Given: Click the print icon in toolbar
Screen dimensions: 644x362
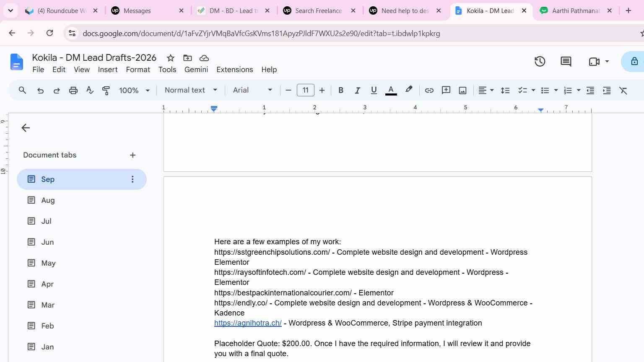Looking at the screenshot, I should coord(73,90).
